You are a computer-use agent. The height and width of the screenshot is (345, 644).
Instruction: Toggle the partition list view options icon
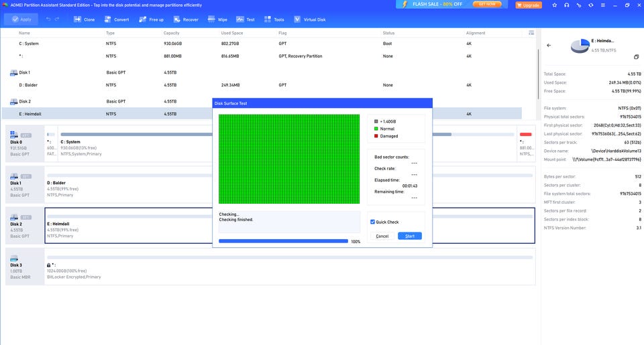pos(531,32)
